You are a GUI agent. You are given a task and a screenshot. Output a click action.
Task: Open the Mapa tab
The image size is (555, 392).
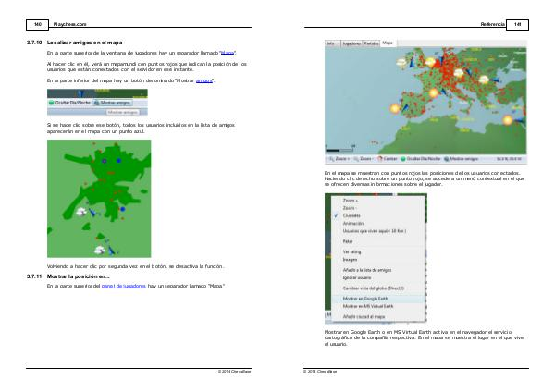(x=388, y=43)
